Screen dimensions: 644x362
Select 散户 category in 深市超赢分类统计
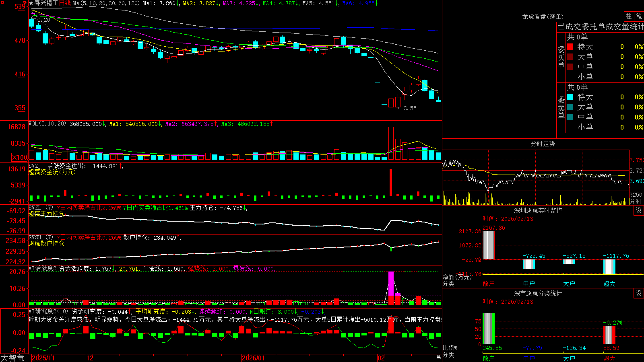point(489,358)
